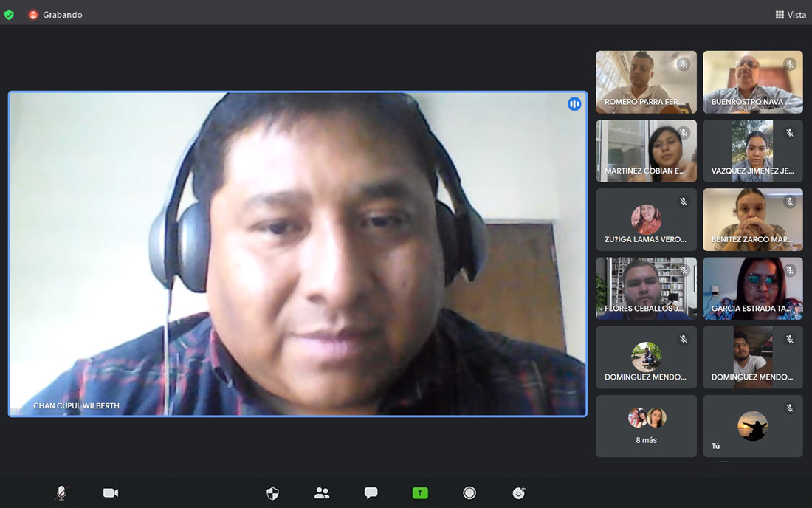Click the Record circle button in toolbar
This screenshot has width=812, height=508.
coord(469,493)
